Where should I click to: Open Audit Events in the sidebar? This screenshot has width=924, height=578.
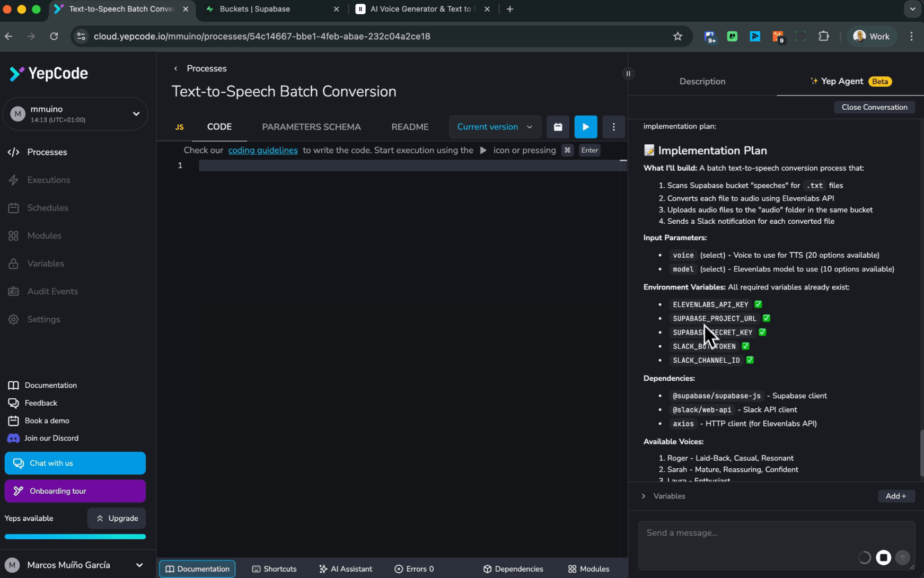(51, 291)
